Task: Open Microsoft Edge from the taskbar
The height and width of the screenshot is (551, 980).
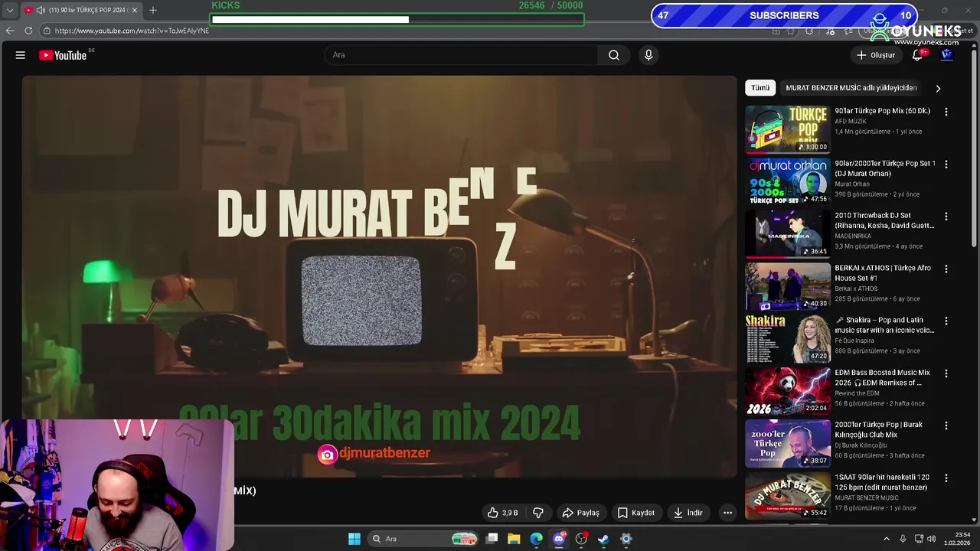Action: (x=537, y=539)
